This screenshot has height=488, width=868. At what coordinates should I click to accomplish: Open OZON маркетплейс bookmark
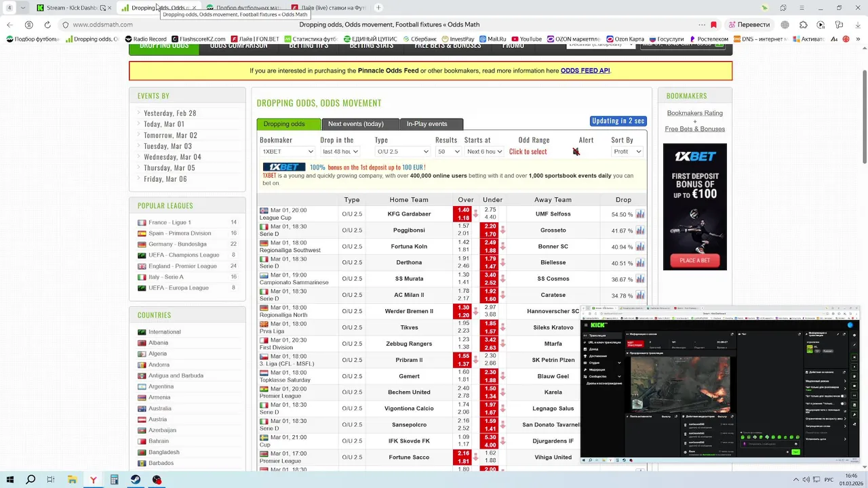[x=574, y=39]
